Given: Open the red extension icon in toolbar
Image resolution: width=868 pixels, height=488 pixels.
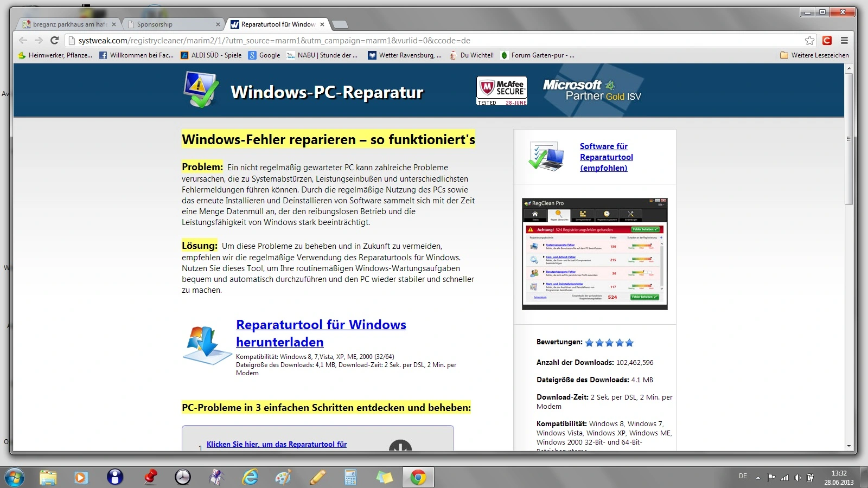Looking at the screenshot, I should click(x=827, y=40).
